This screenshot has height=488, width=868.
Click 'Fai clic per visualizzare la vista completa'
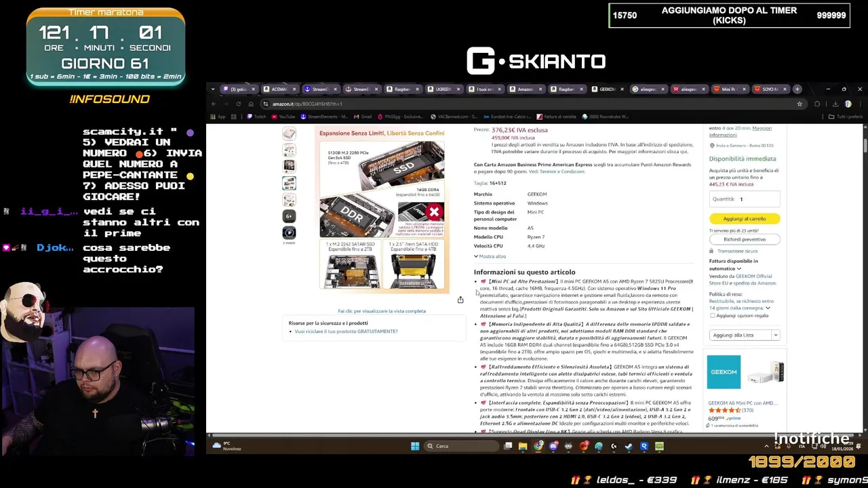point(382,311)
